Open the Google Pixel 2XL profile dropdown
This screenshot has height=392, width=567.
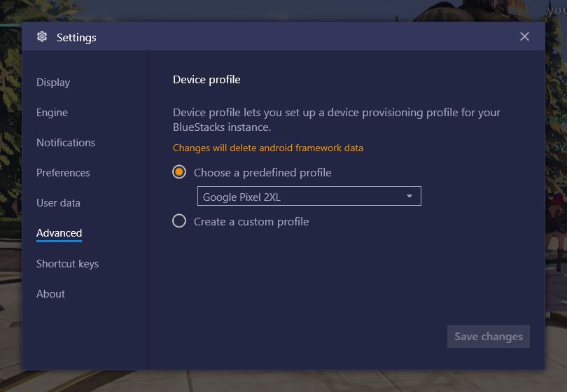(x=309, y=196)
